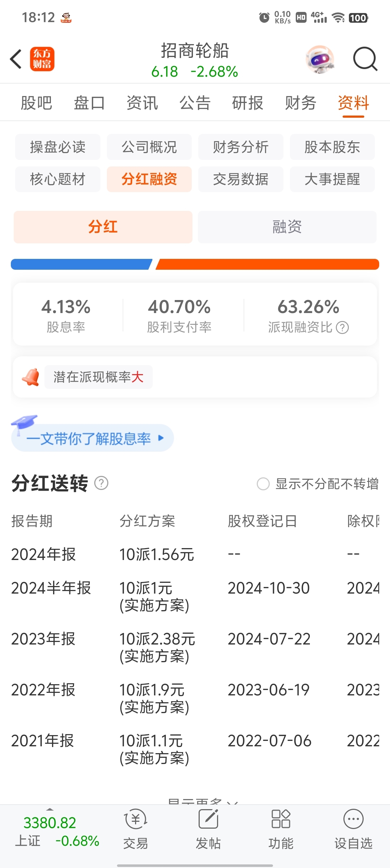Tap the back arrow icon
Image resolution: width=390 pixels, height=868 pixels.
pos(16,59)
